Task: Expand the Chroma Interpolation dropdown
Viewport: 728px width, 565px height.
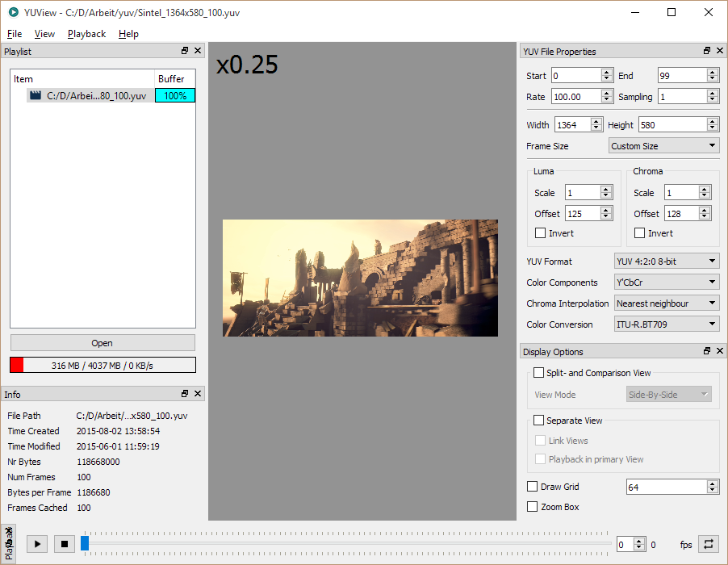Action: (x=666, y=303)
